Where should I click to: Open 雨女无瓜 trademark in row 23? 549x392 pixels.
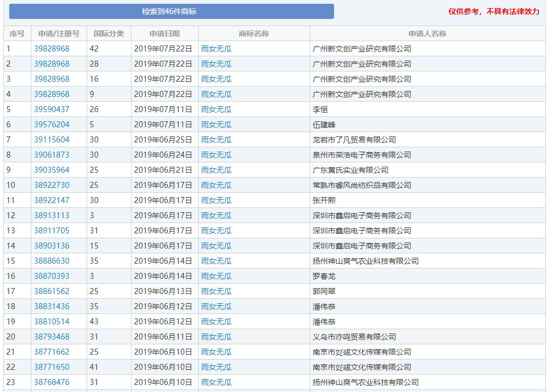(217, 382)
